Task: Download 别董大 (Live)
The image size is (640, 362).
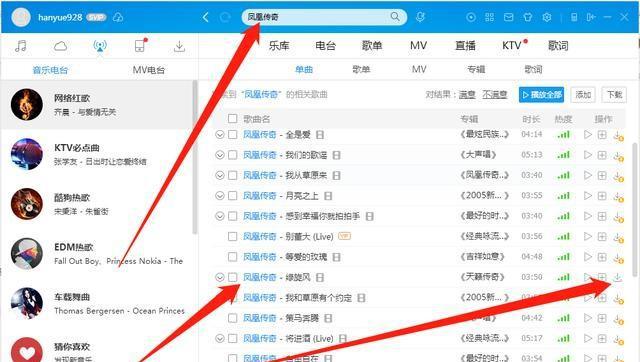Action: 618,237
